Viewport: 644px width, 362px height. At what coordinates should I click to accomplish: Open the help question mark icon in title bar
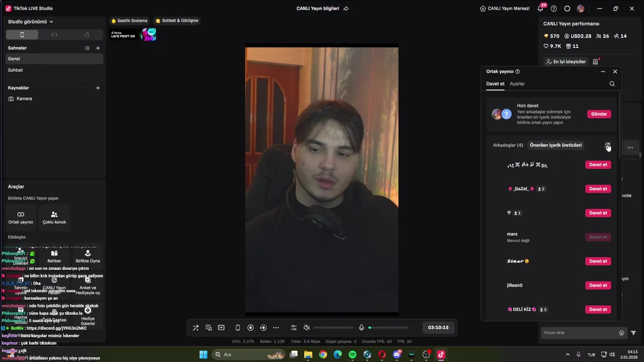coord(554,9)
